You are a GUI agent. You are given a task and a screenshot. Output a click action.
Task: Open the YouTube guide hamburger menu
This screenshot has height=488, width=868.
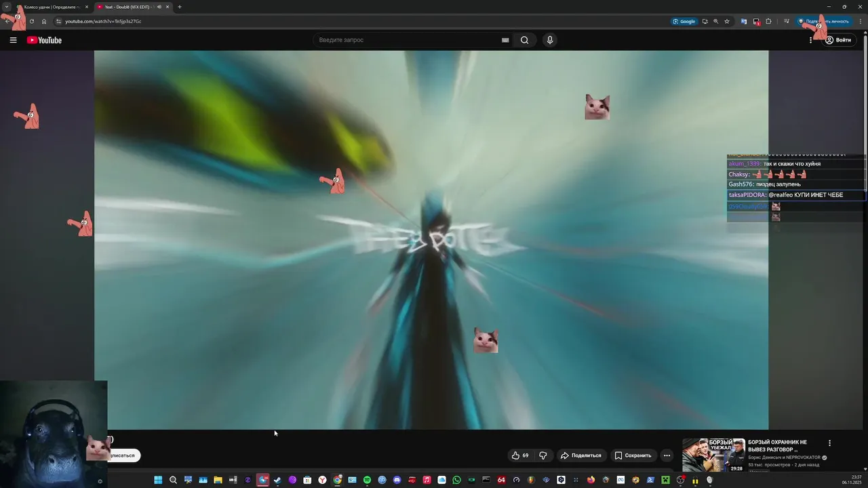point(13,40)
